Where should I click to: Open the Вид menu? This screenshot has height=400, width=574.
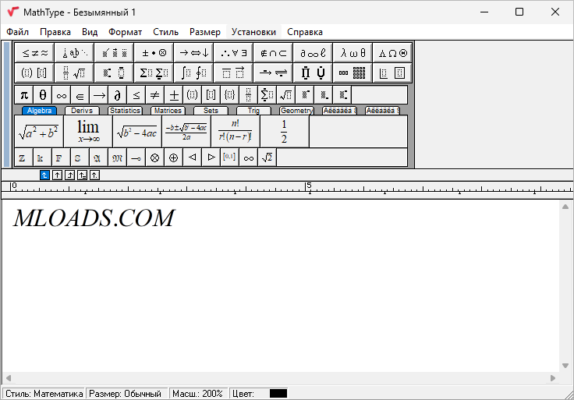(x=90, y=32)
